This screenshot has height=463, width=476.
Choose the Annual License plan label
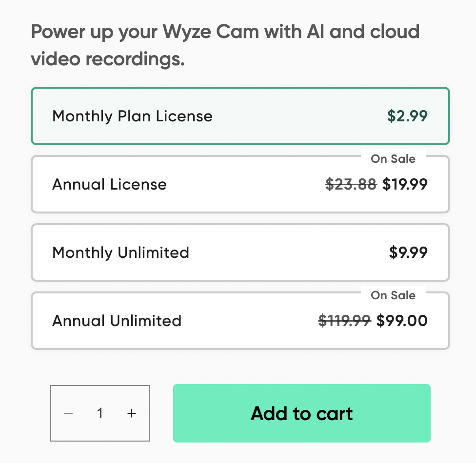(109, 185)
